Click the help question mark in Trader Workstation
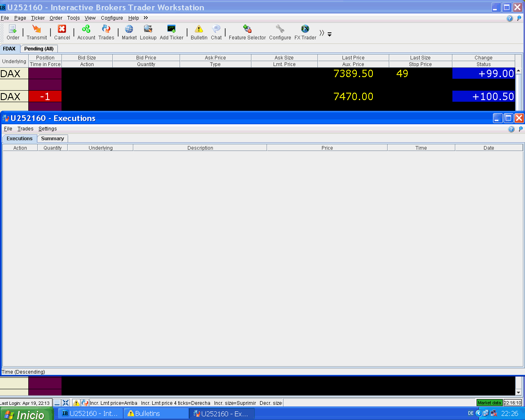This screenshot has width=525, height=420. pyautogui.click(x=510, y=18)
